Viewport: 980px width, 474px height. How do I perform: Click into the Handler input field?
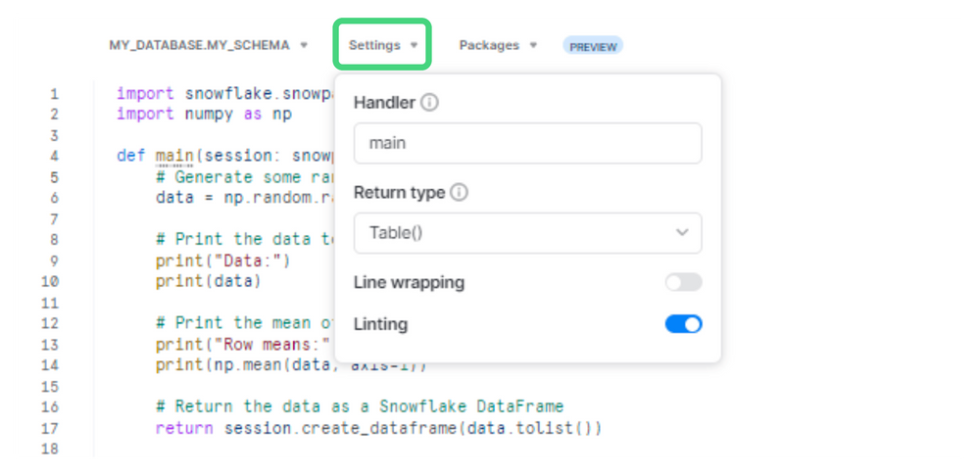[527, 143]
